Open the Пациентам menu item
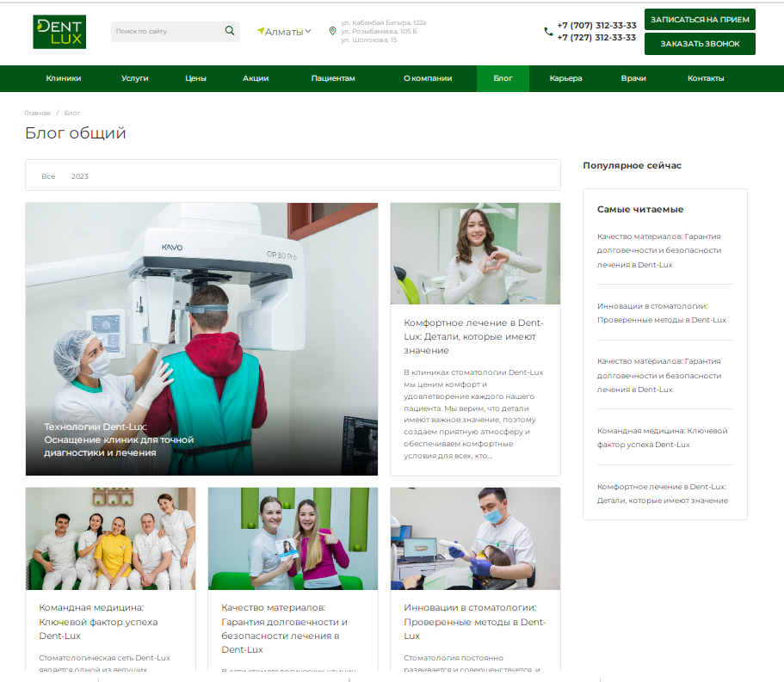The width and height of the screenshot is (784, 682). click(x=333, y=78)
